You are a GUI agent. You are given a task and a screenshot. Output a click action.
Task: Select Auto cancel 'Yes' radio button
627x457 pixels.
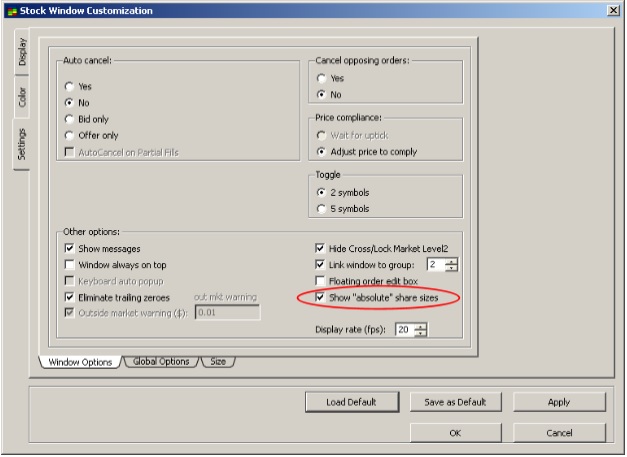click(70, 86)
